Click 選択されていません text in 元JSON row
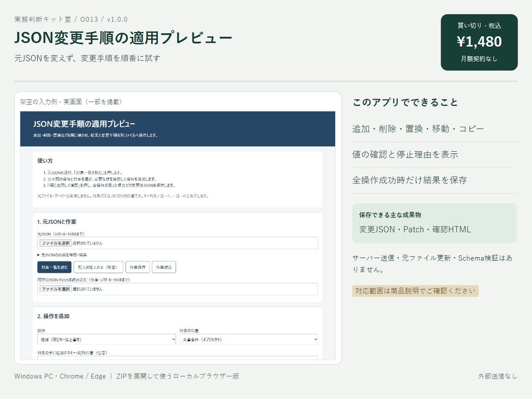The image size is (532, 399). [x=87, y=243]
